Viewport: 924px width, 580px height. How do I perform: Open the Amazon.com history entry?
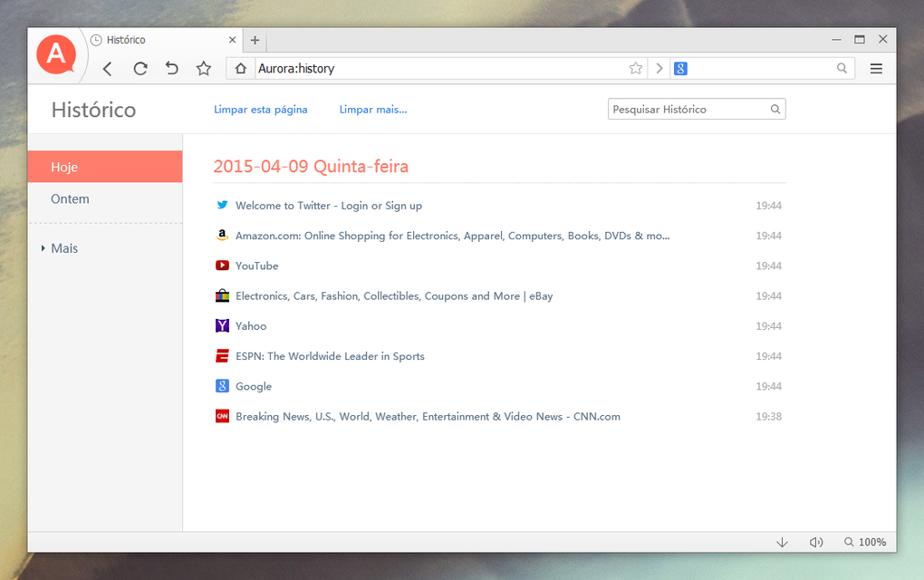(453, 236)
